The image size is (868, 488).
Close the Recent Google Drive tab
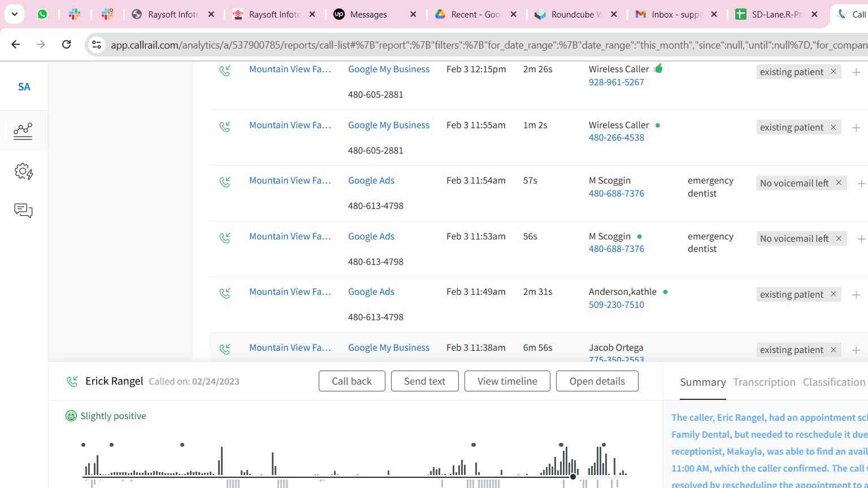tap(514, 14)
